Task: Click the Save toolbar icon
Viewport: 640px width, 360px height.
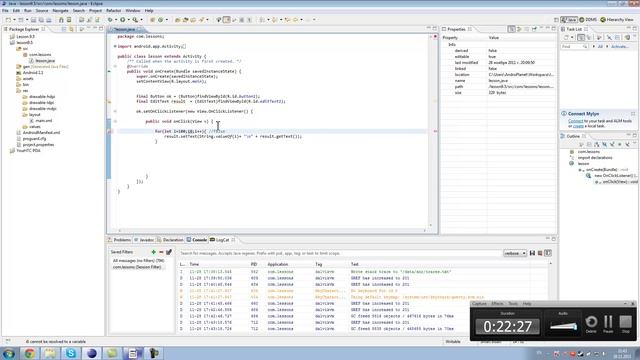Action: (33, 20)
